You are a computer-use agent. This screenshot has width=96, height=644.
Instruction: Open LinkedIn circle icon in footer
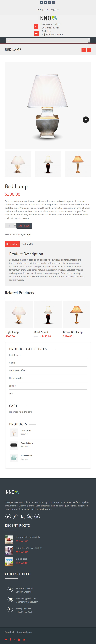[37, 517]
